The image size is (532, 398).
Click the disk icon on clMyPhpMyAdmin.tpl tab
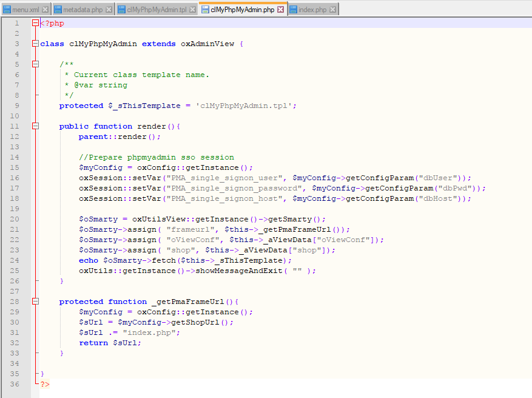click(x=122, y=10)
